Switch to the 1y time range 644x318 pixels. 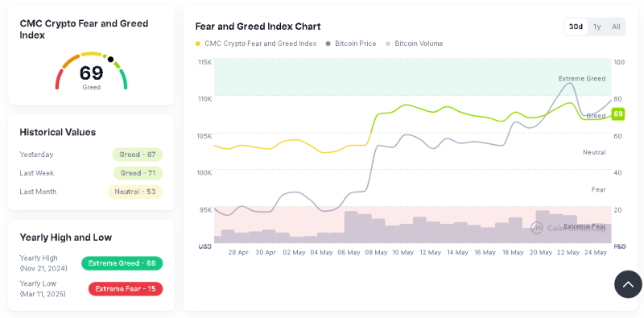pyautogui.click(x=597, y=27)
